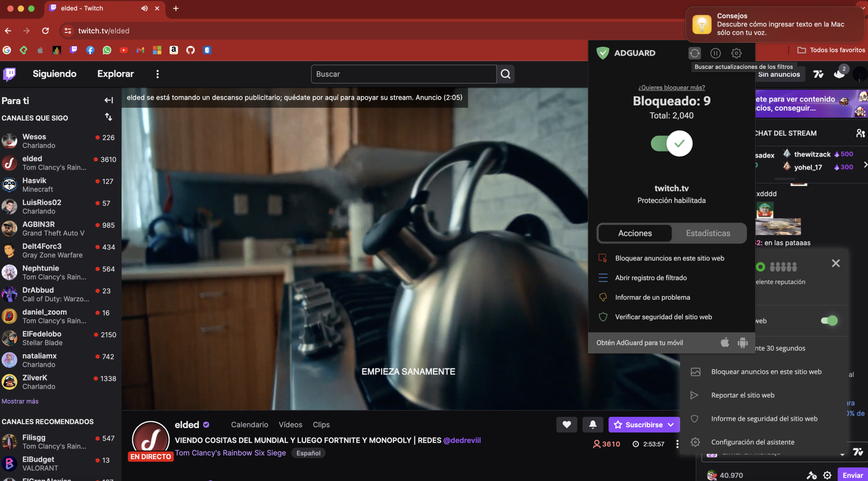Screen dimensions: 868x481
Task: Pause AdGuard protection icon
Action: [x=715, y=53]
